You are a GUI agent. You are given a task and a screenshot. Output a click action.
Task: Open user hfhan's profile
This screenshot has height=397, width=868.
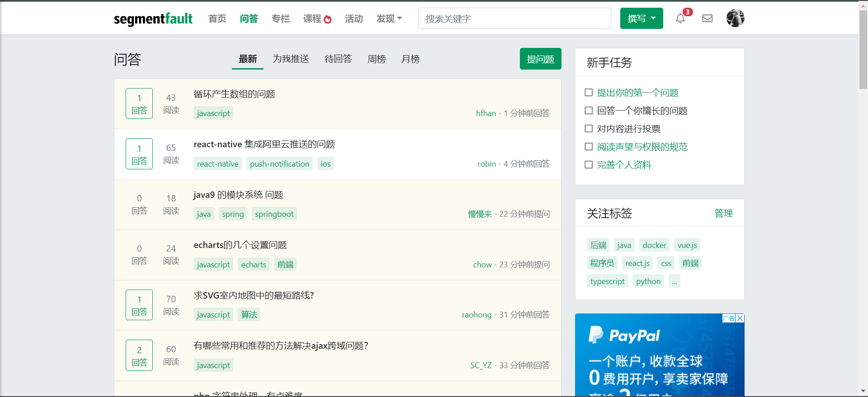pos(486,113)
